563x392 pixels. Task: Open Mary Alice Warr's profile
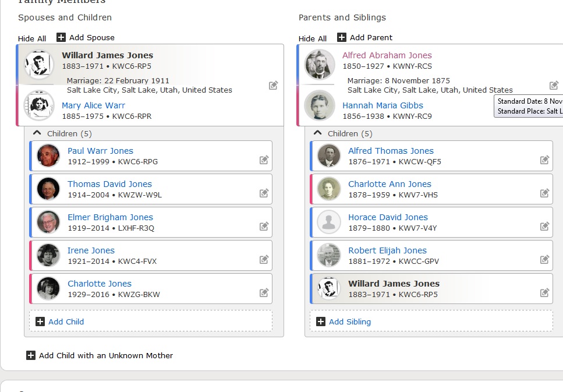[x=93, y=105]
